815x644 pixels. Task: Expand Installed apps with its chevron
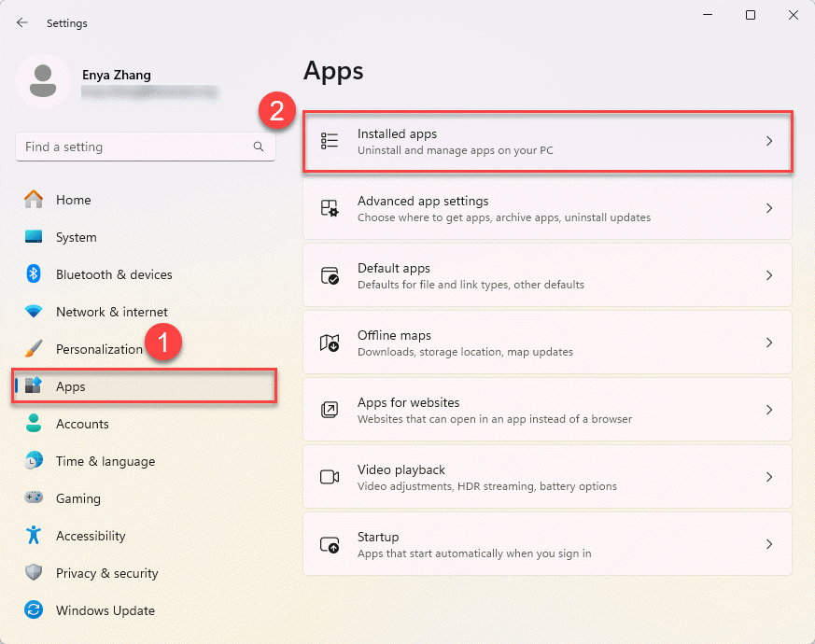[x=769, y=141]
